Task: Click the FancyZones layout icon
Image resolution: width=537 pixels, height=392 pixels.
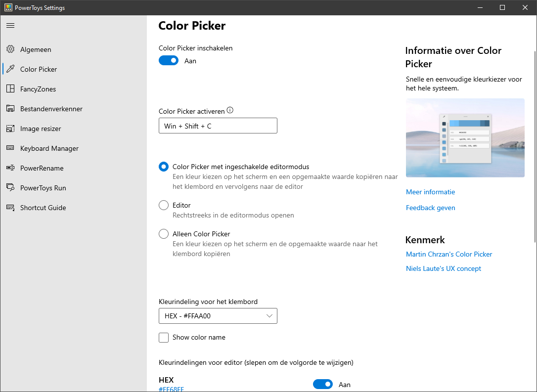Action: coord(10,88)
